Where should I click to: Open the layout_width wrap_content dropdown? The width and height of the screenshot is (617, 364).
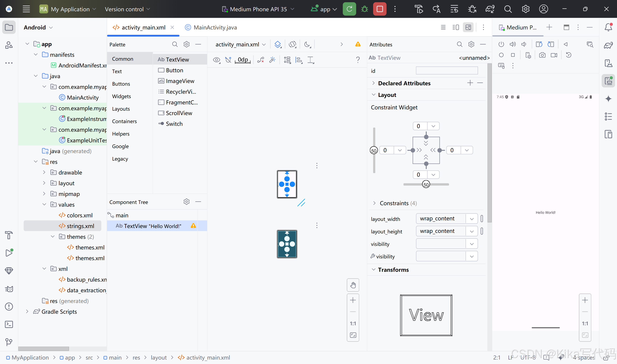(471, 219)
